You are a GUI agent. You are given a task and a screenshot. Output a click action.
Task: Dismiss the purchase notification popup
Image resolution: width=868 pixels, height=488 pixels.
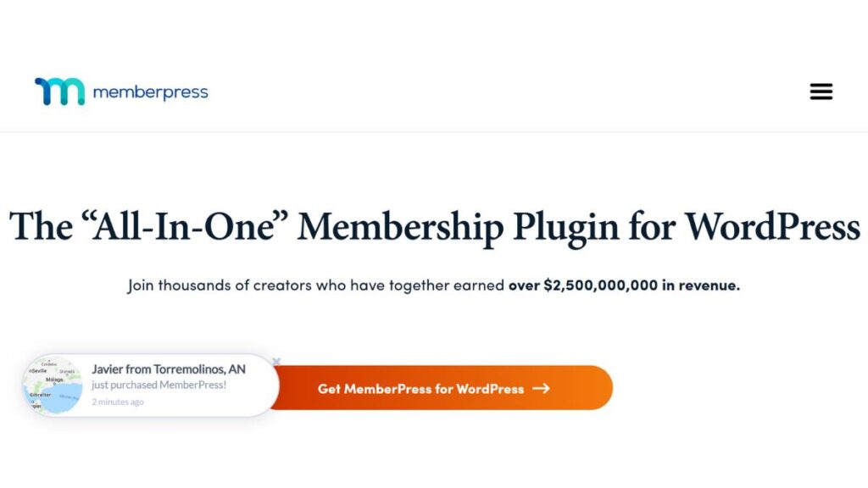(x=277, y=360)
